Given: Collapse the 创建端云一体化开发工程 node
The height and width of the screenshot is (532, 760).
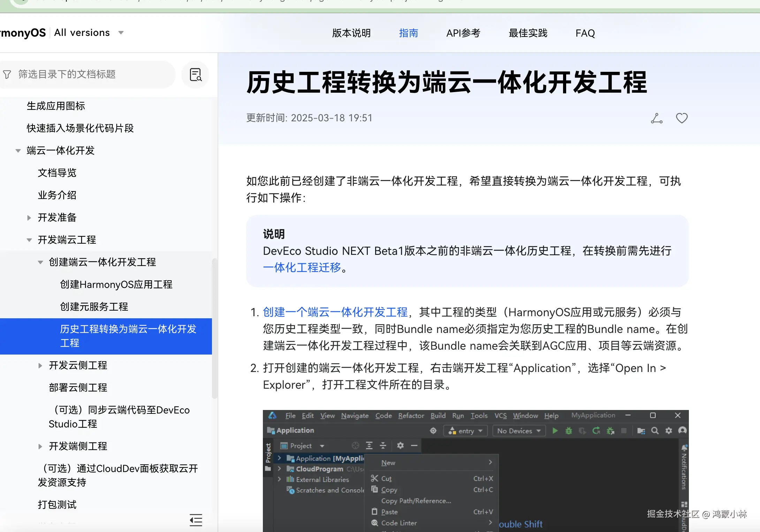Looking at the screenshot, I should [x=40, y=262].
